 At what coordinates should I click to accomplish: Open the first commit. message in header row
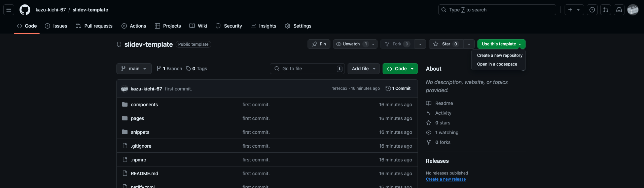[x=178, y=89]
